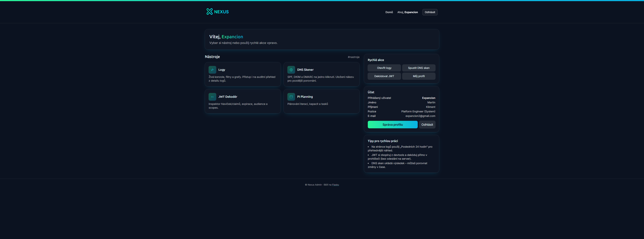The height and width of the screenshot is (239, 644).
Task: Follow the Flasku footer link
Action: coord(335,185)
